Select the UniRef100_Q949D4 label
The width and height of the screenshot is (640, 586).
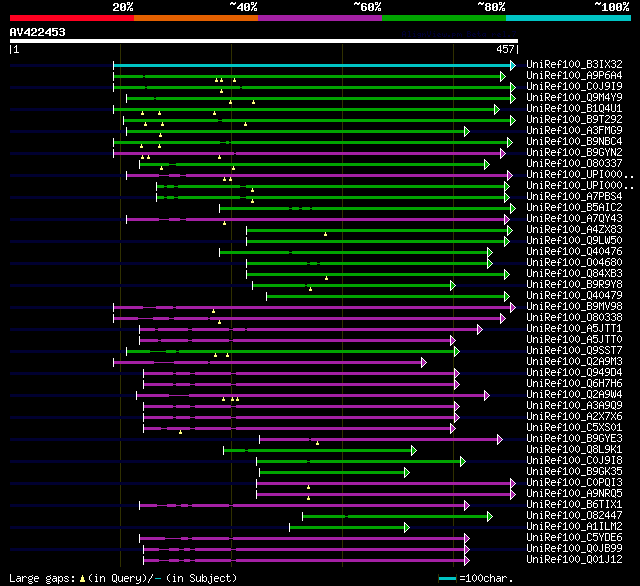click(574, 373)
